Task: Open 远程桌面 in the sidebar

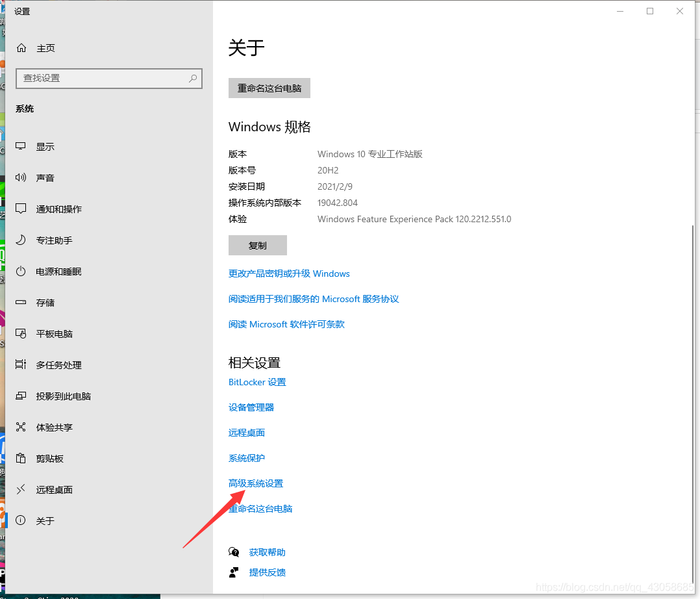Action: click(x=54, y=490)
